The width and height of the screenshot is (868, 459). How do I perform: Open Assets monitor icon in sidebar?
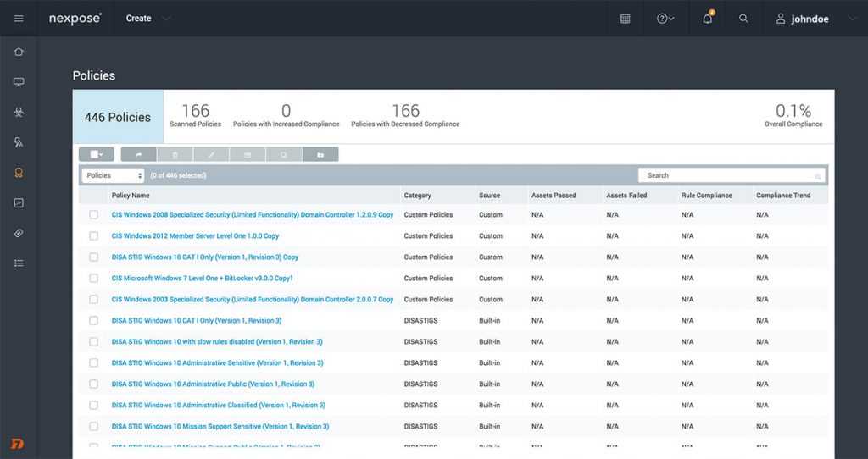point(19,82)
